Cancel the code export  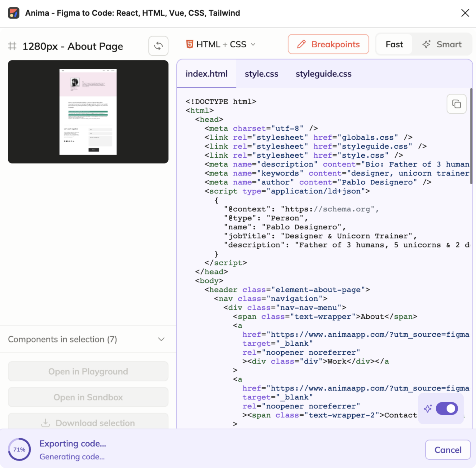pos(447,450)
